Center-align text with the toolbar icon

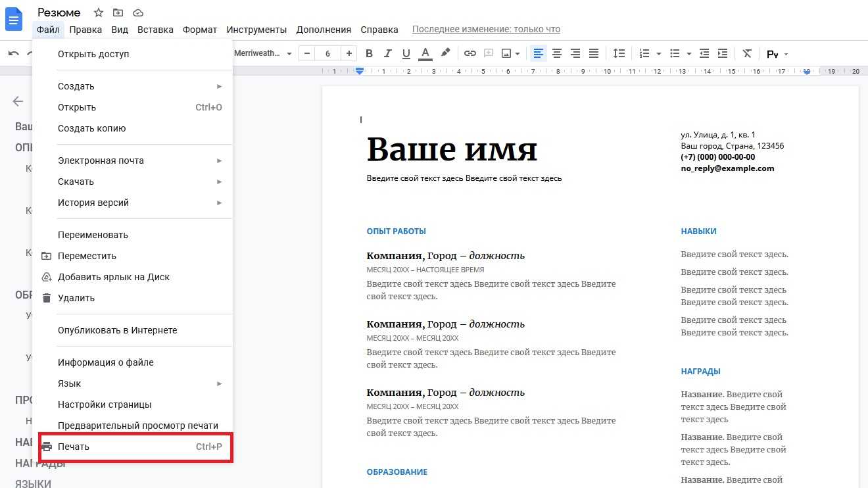coord(557,53)
